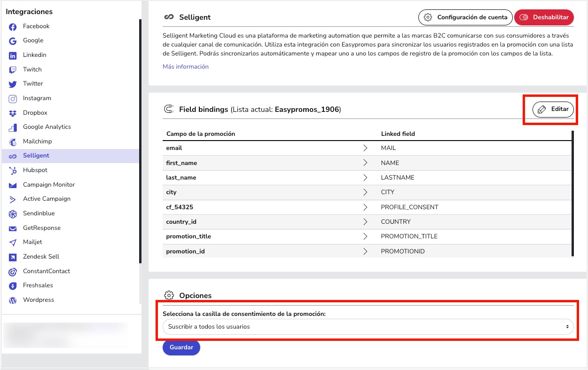Viewport: 588px width, 370px height.
Task: Click the Freshsales icon in the sidebar
Action: tap(13, 286)
